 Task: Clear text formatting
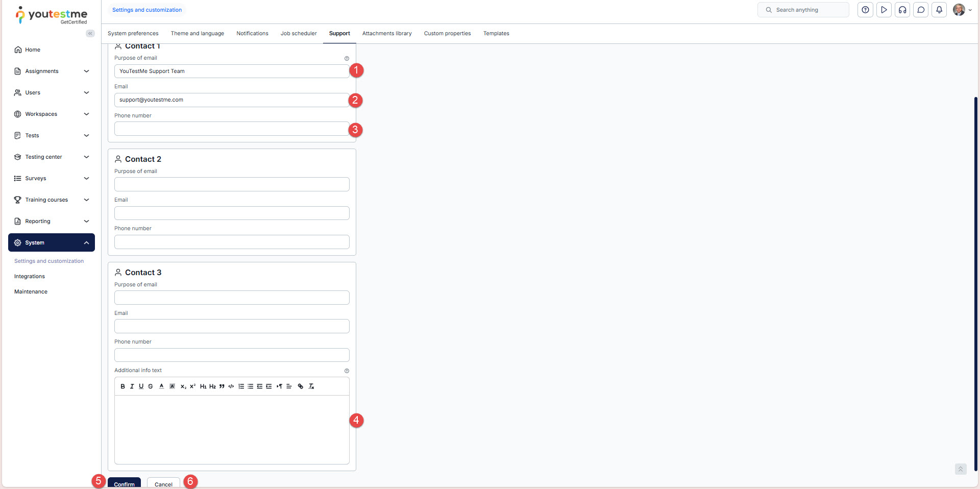[x=311, y=386]
